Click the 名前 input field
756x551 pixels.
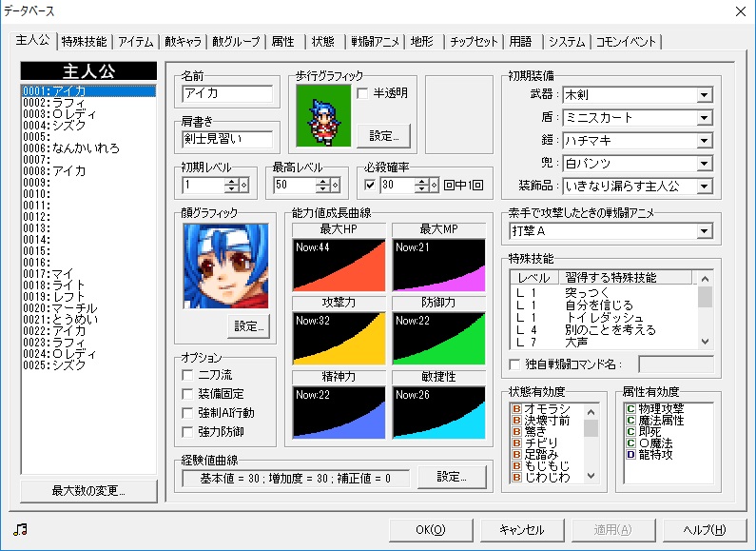[227, 93]
